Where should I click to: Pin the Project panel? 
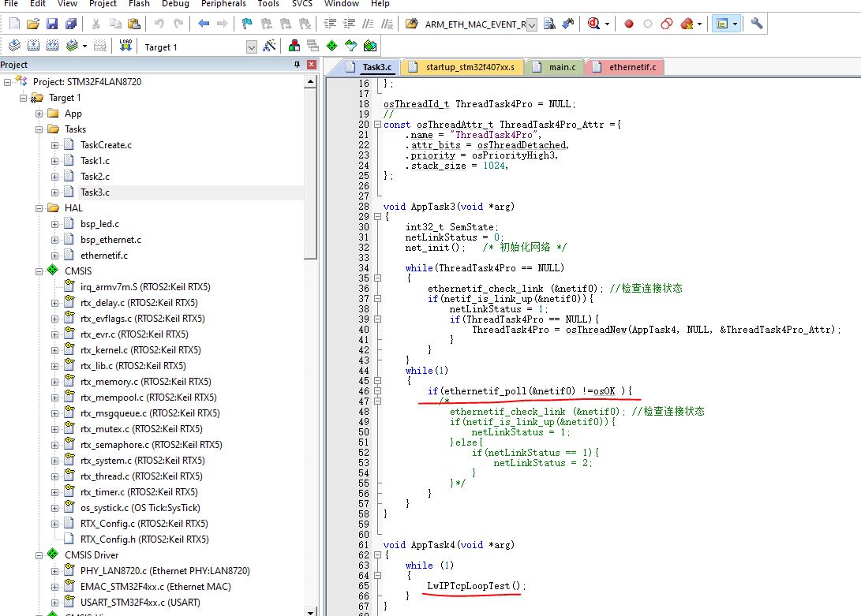[x=297, y=65]
